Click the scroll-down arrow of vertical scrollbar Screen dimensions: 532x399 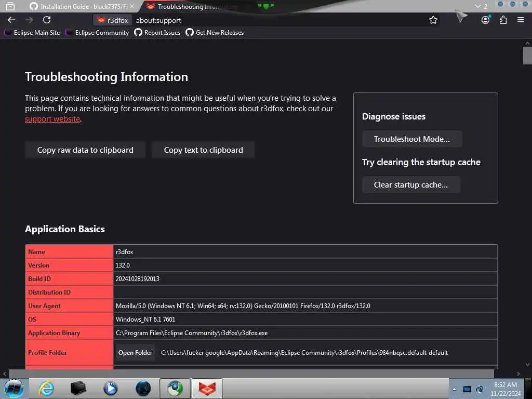point(527,365)
